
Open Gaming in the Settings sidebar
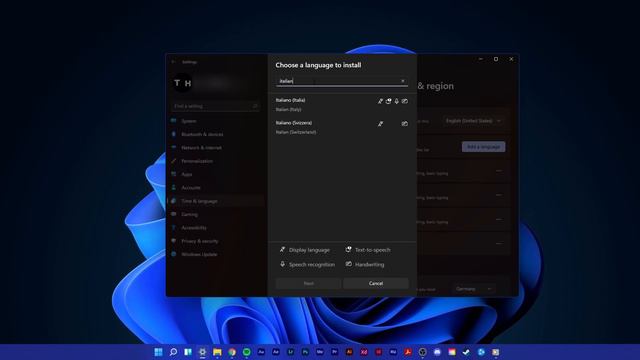(216, 214)
